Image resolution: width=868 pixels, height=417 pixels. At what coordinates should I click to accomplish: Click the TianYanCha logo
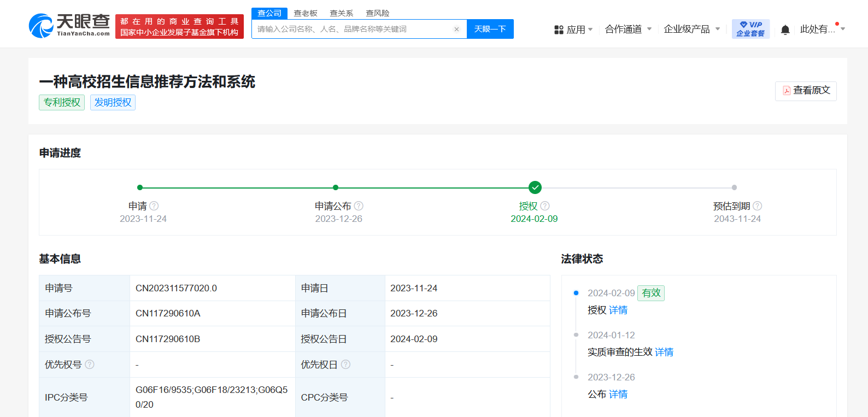click(x=69, y=26)
